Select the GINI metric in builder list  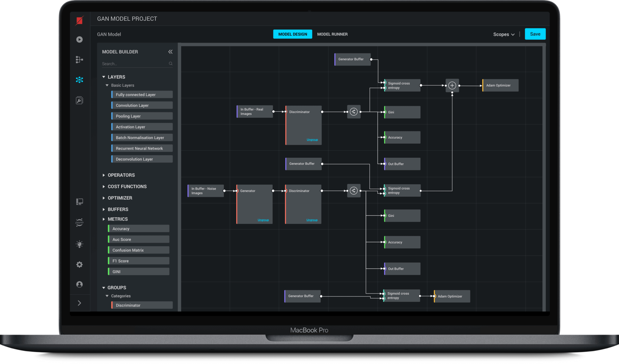pos(138,272)
